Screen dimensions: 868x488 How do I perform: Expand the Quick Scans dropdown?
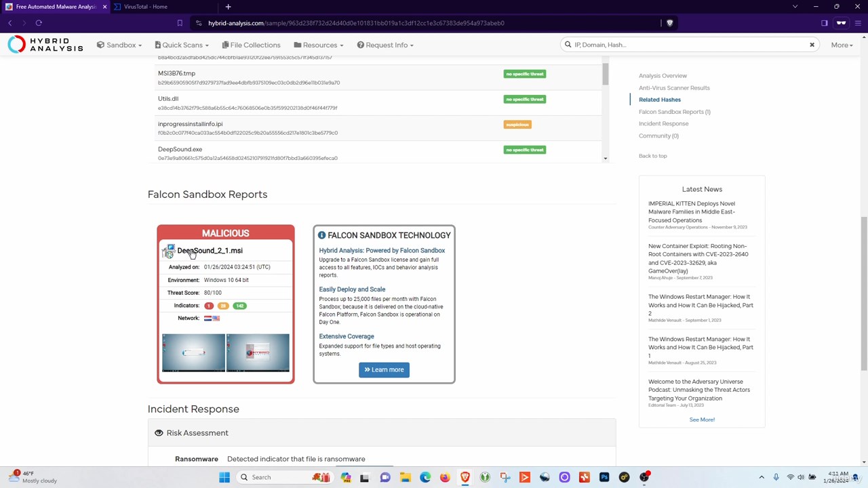tap(181, 45)
